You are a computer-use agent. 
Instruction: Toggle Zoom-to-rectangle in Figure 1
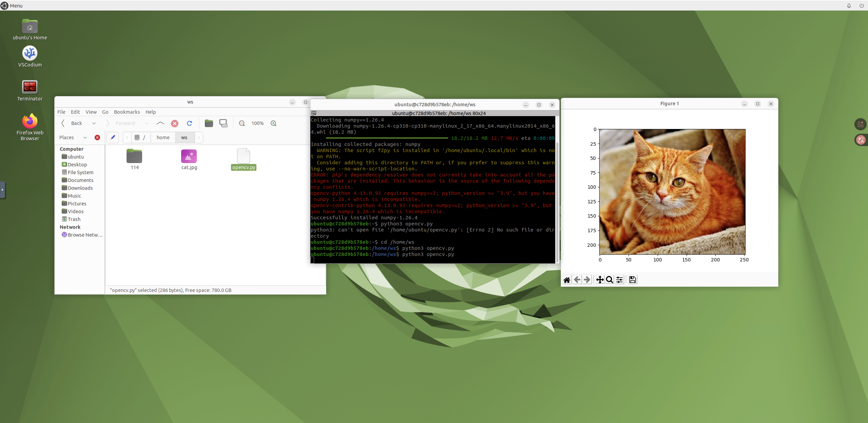(610, 280)
